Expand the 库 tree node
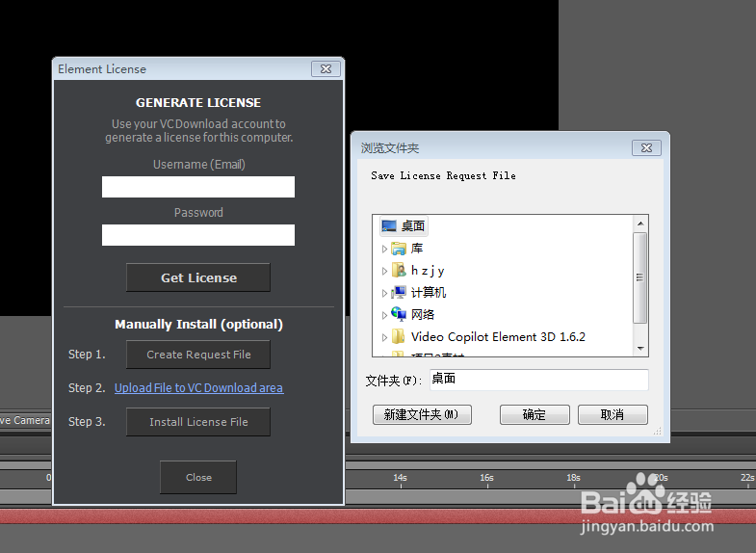 [384, 250]
